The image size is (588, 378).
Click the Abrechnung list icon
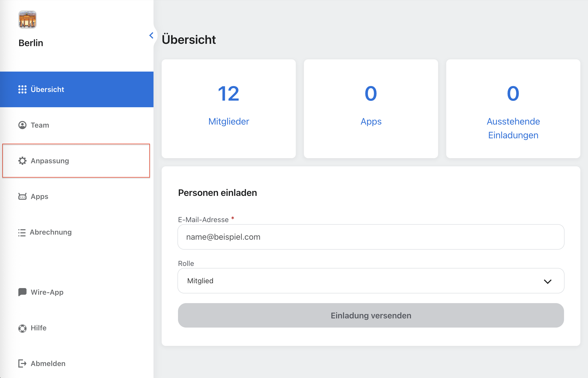click(x=22, y=233)
